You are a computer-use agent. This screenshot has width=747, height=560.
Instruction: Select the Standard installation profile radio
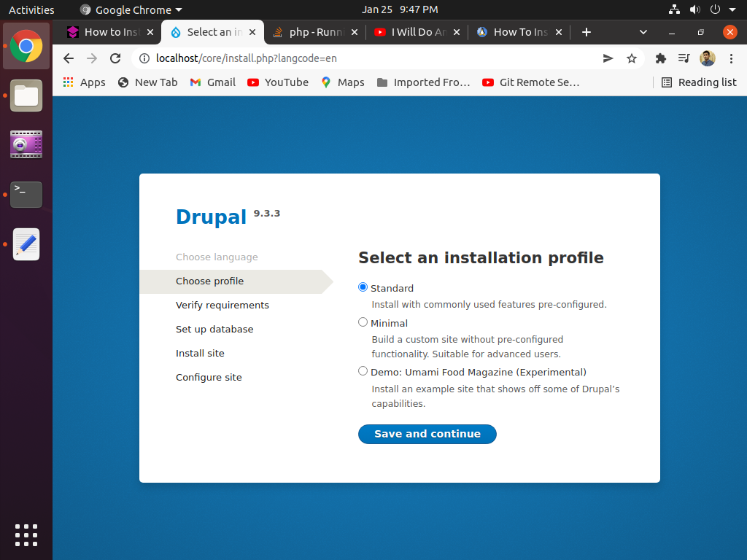click(363, 287)
